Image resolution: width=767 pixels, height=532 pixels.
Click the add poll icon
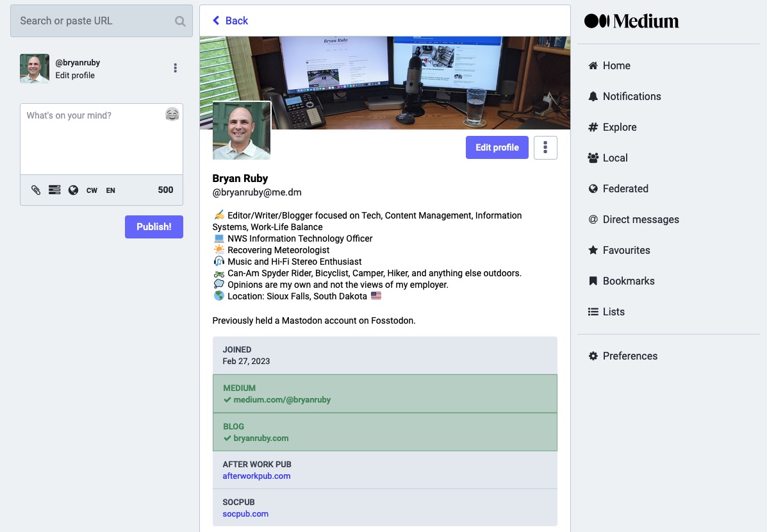pos(54,190)
